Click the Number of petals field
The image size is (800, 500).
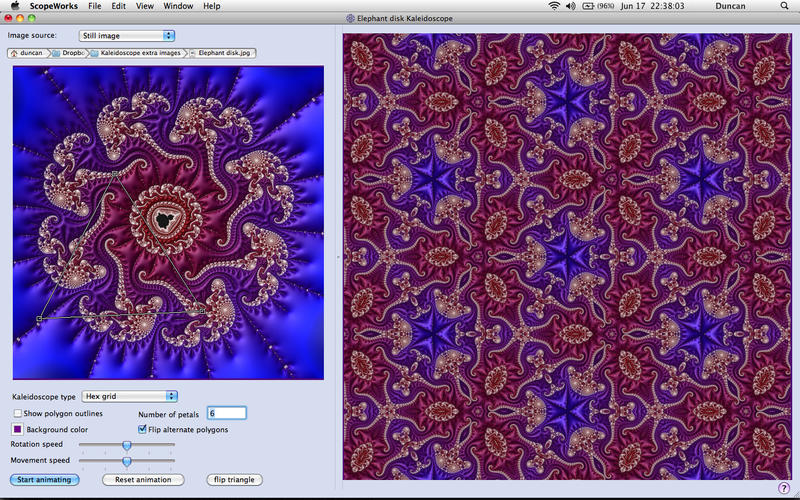point(226,413)
